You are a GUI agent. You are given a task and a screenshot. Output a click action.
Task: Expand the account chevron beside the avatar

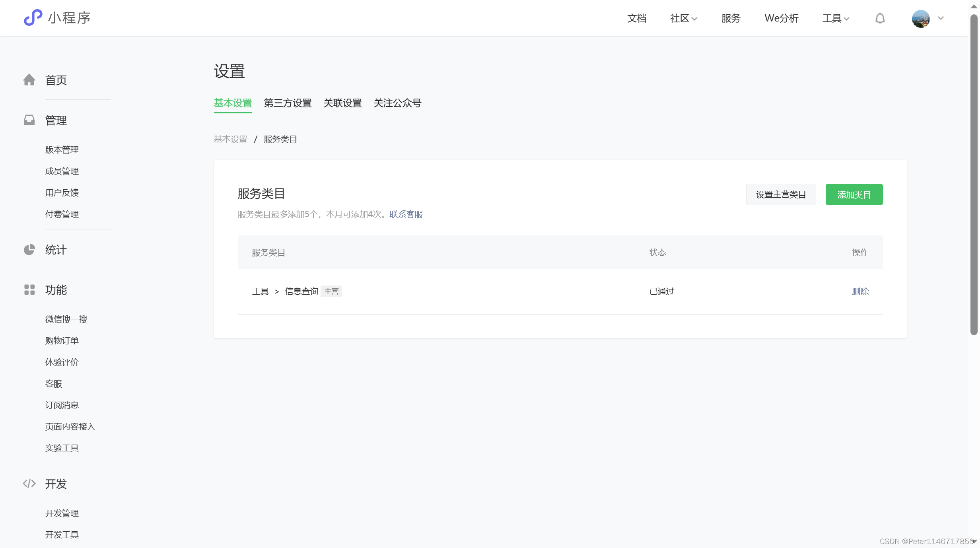(x=941, y=18)
